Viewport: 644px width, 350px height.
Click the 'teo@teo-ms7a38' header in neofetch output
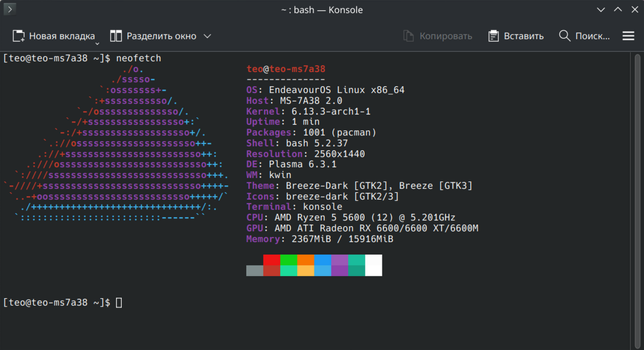(x=286, y=69)
